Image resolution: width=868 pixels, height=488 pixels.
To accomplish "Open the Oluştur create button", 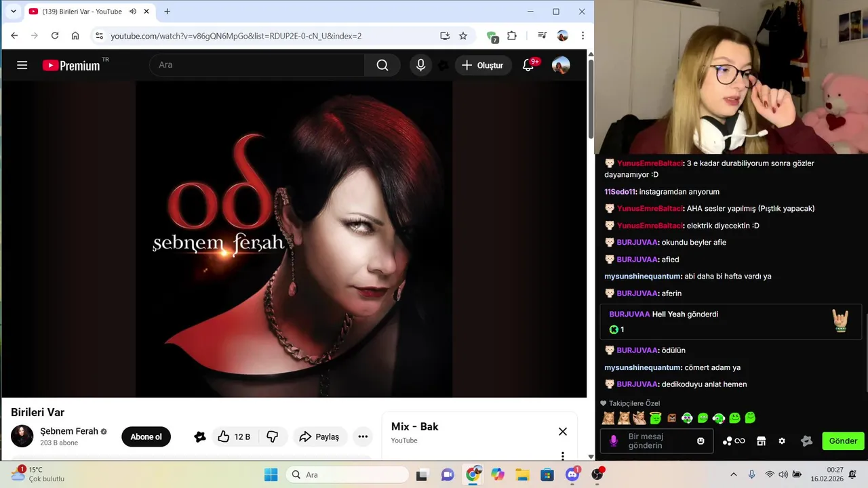I will tap(483, 65).
